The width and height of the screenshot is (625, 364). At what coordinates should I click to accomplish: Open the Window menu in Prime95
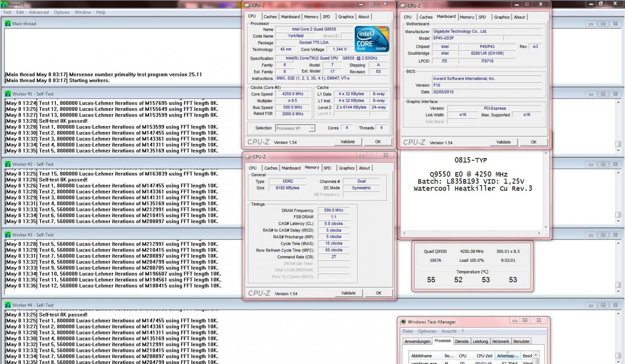(83, 12)
